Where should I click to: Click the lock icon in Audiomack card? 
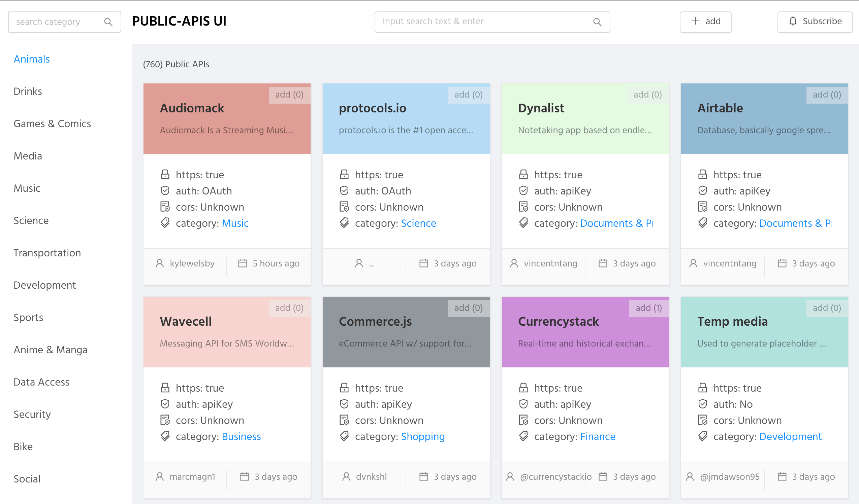[x=165, y=175]
